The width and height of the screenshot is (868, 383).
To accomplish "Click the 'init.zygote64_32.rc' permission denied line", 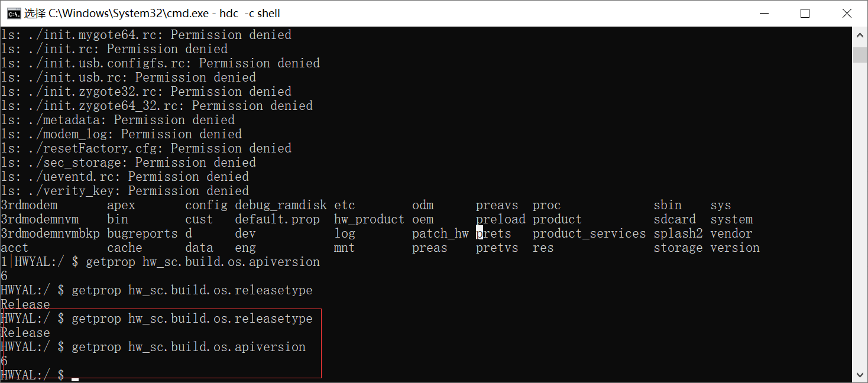I will (x=157, y=106).
